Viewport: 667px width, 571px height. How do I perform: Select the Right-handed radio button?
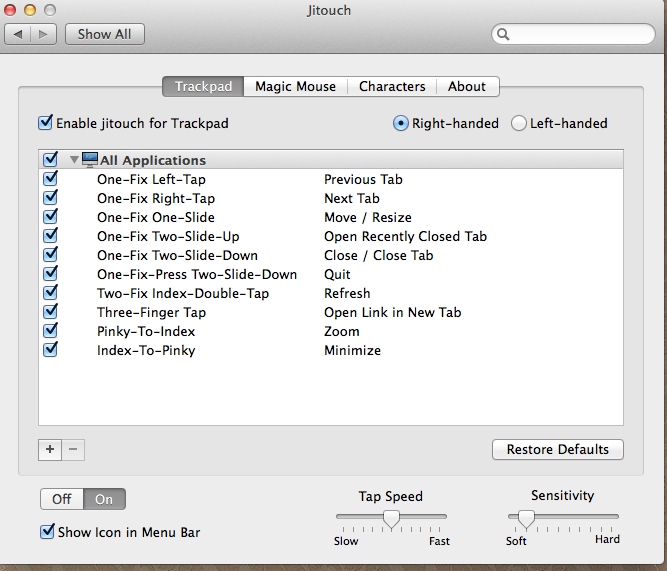tap(400, 123)
